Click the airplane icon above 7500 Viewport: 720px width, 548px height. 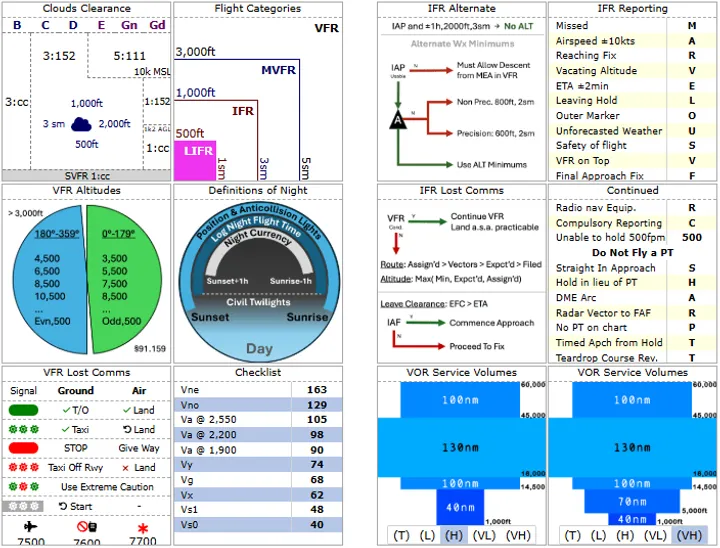[x=29, y=525]
